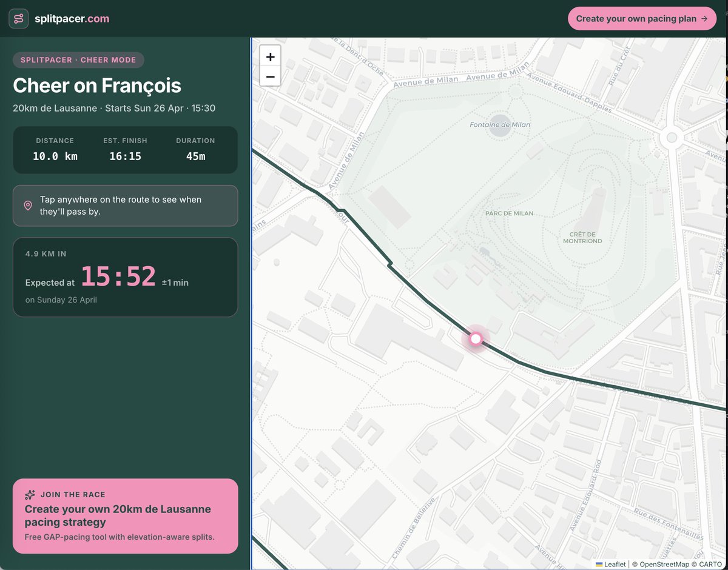Click the pink runner position marker
728x570 pixels.
(476, 338)
